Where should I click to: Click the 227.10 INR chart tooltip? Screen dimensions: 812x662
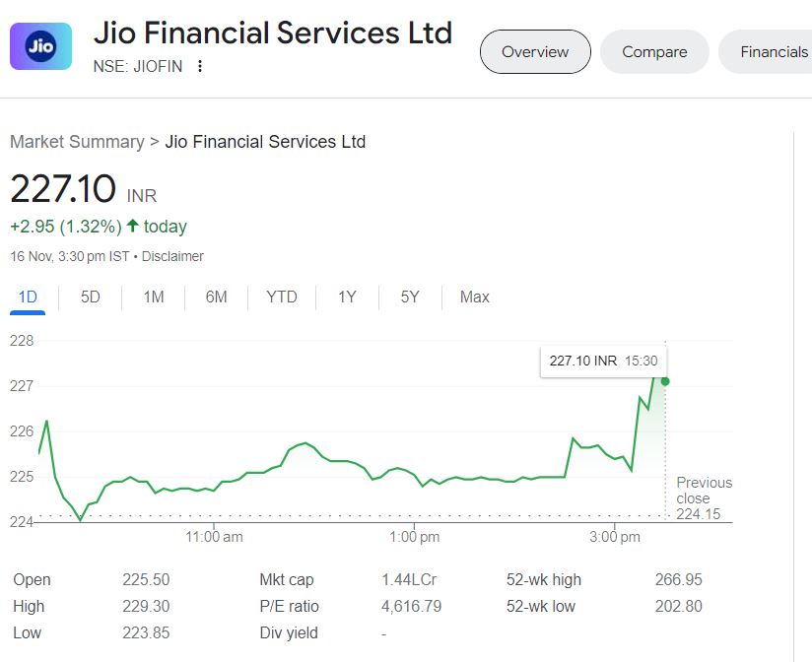tap(603, 361)
